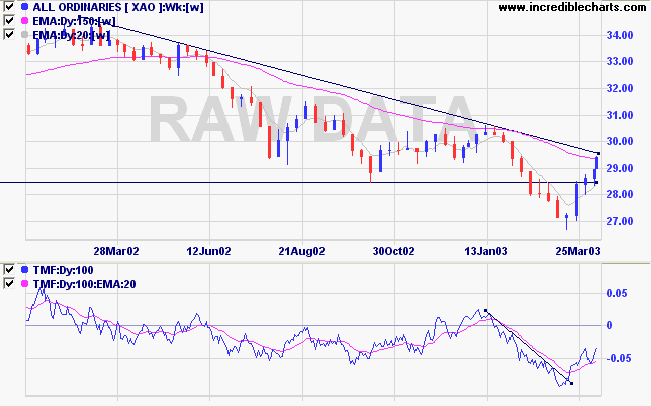651x406 pixels.
Task: Select the downtrend line's right end handle
Action: (598, 154)
